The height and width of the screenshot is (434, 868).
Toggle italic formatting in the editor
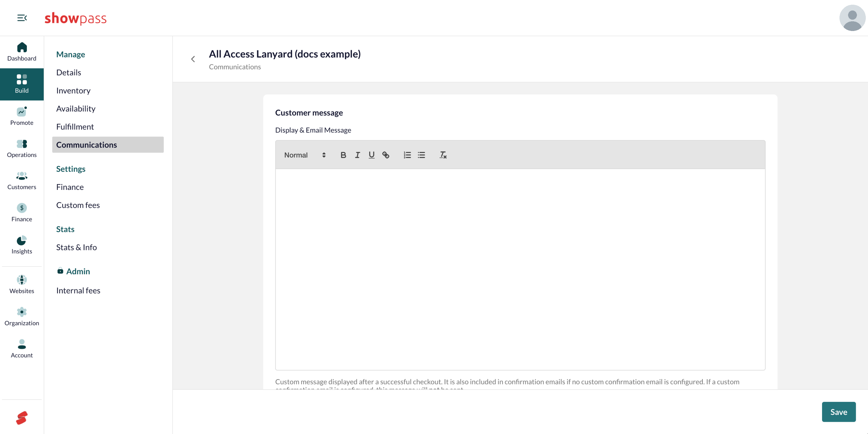click(x=358, y=155)
